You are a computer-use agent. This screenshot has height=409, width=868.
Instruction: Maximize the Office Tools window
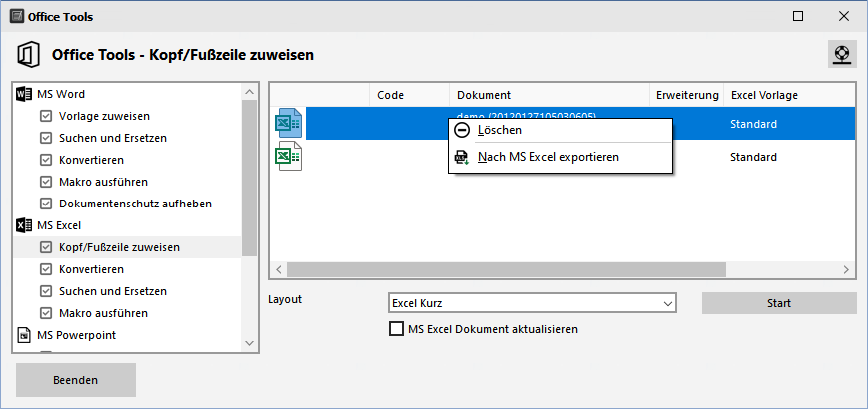pyautogui.click(x=798, y=17)
